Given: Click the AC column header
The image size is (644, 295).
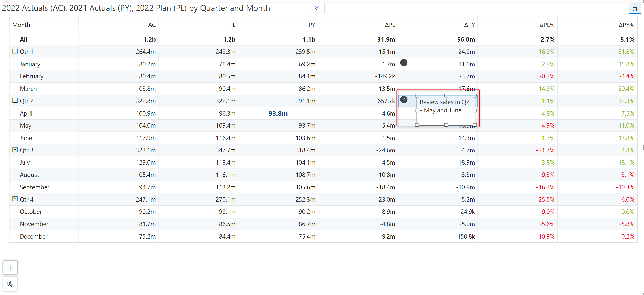Looking at the screenshot, I should pos(152,25).
